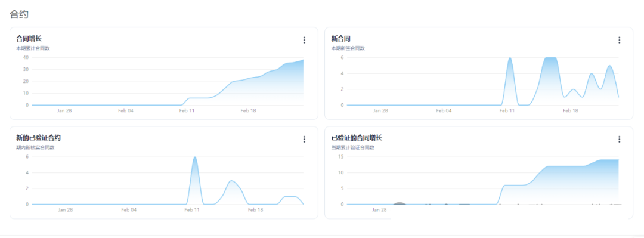Click the 本期累计合同数 subtitle
The image size is (644, 238).
(33, 48)
